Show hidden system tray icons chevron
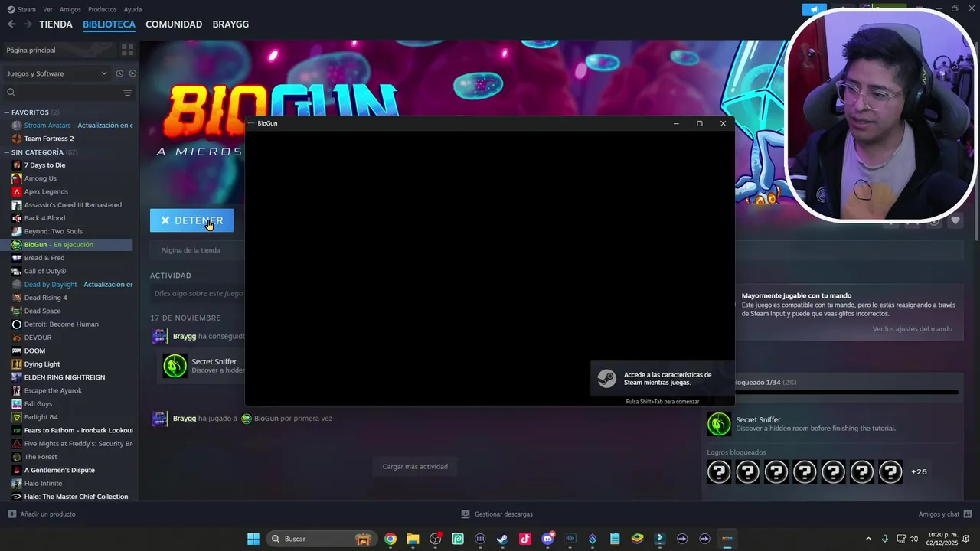 click(x=868, y=539)
